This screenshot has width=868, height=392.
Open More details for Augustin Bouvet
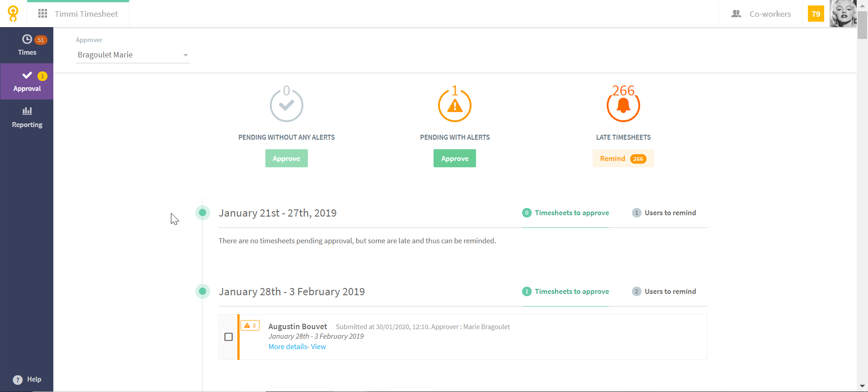[x=288, y=347]
